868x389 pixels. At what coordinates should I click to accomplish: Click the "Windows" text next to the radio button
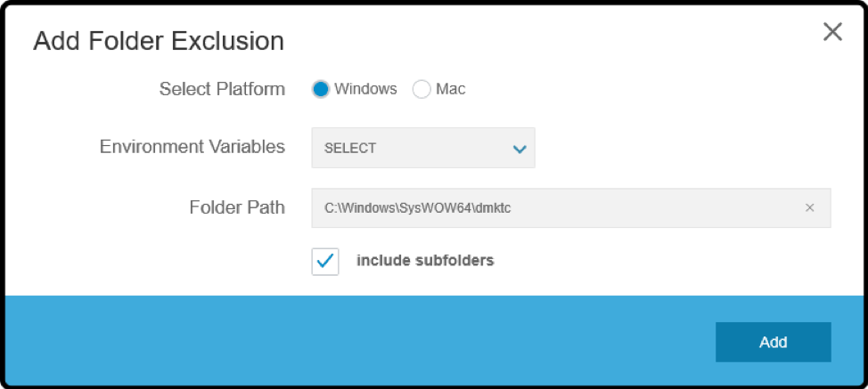(x=365, y=89)
